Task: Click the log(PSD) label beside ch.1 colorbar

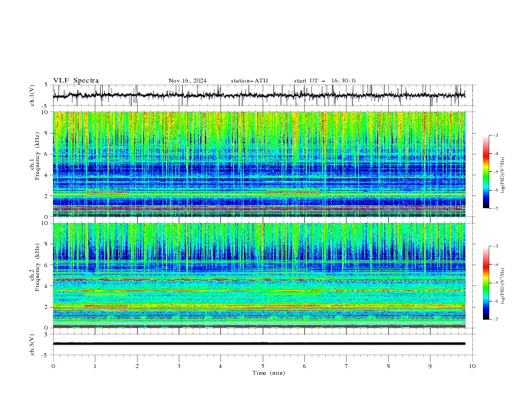Action: 503,175
